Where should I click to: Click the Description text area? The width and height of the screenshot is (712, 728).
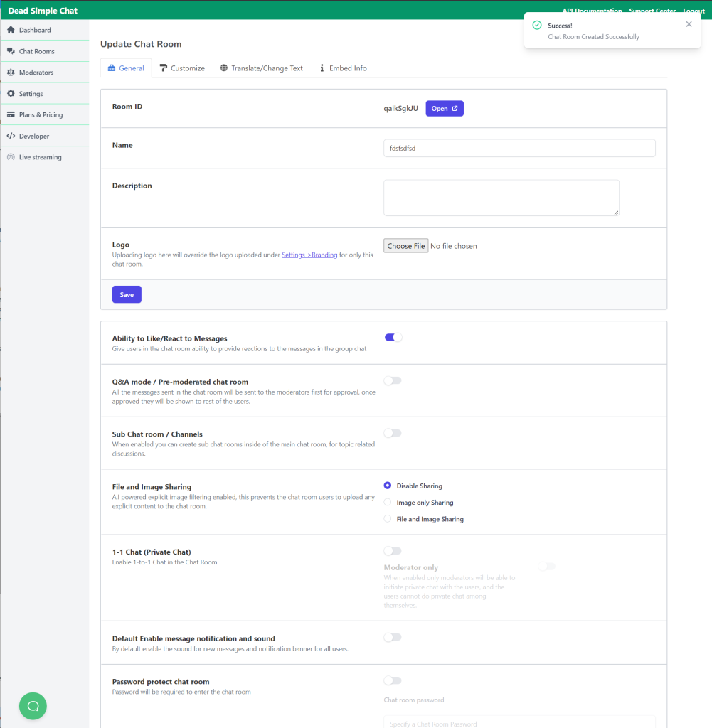pyautogui.click(x=501, y=198)
